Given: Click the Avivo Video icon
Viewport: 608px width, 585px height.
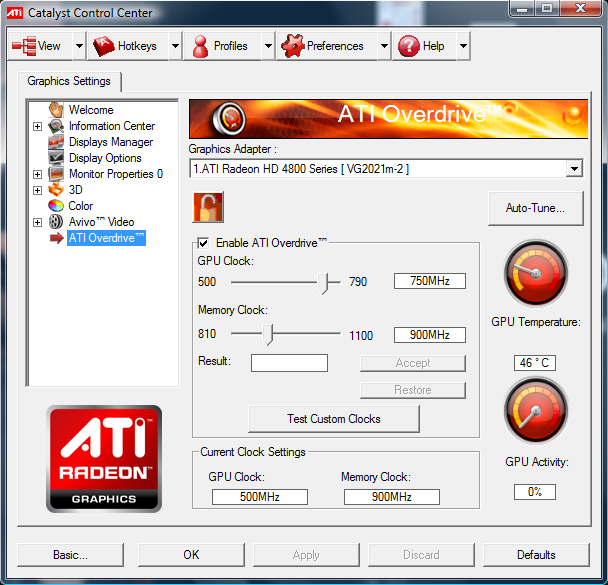Looking at the screenshot, I should click(56, 222).
